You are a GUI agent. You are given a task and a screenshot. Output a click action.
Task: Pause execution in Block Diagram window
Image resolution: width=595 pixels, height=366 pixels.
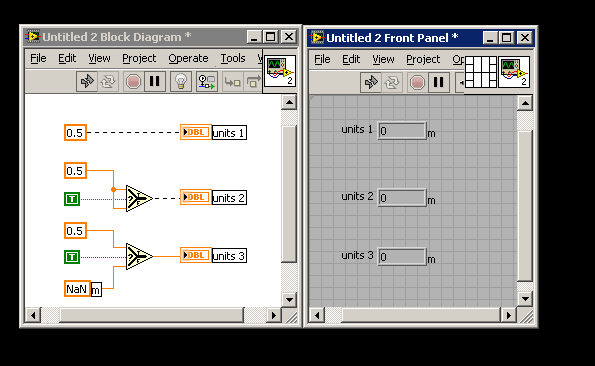point(154,81)
